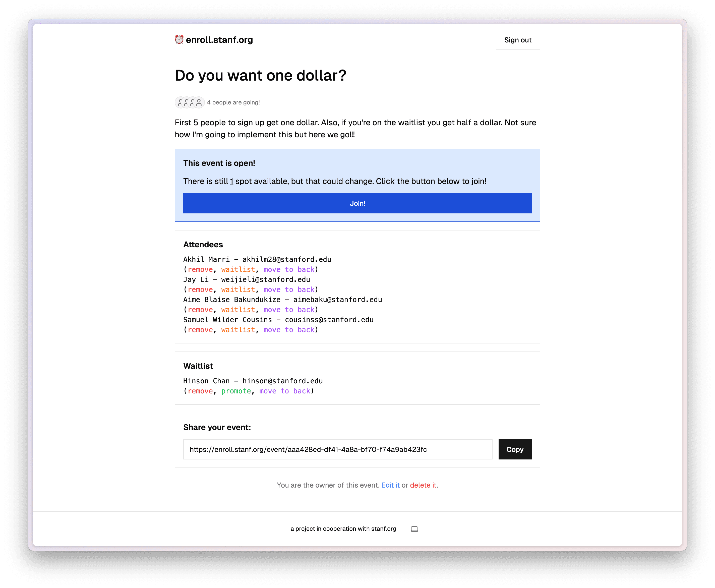Screen dimensions: 715x588
Task: Click the 'This event is open!' heading
Action: click(219, 163)
